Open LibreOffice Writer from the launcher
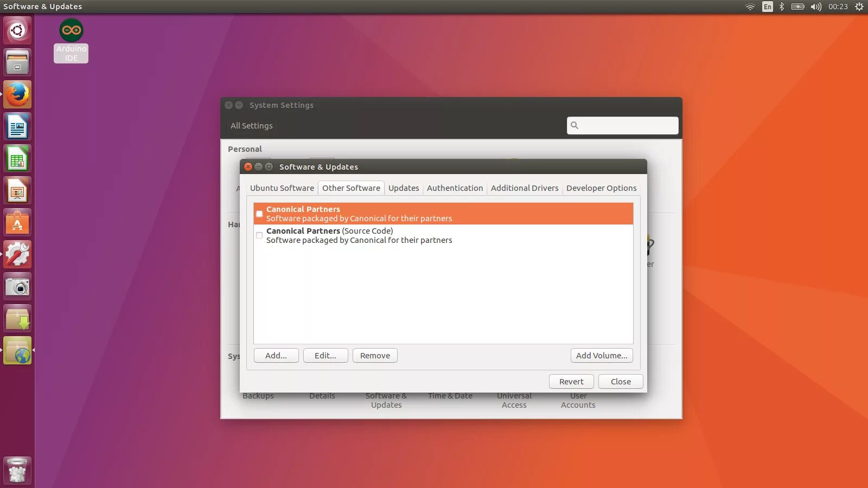868x488 pixels. click(17, 127)
